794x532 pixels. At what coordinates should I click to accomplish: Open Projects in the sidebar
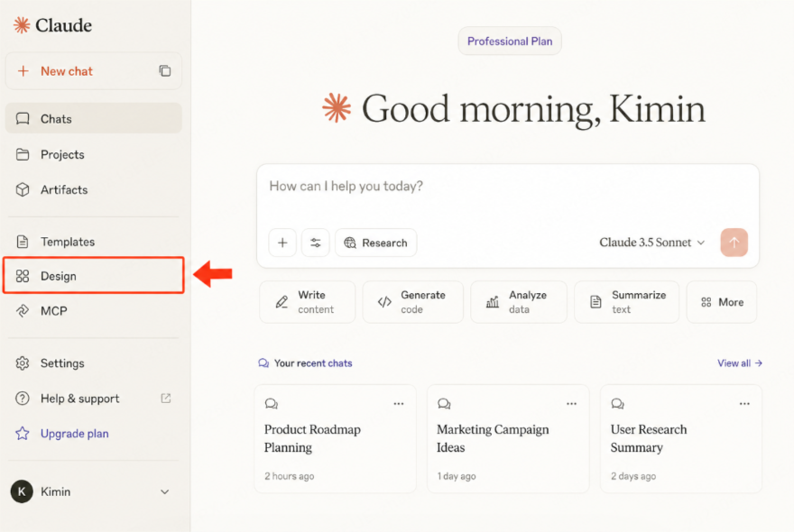(94, 154)
